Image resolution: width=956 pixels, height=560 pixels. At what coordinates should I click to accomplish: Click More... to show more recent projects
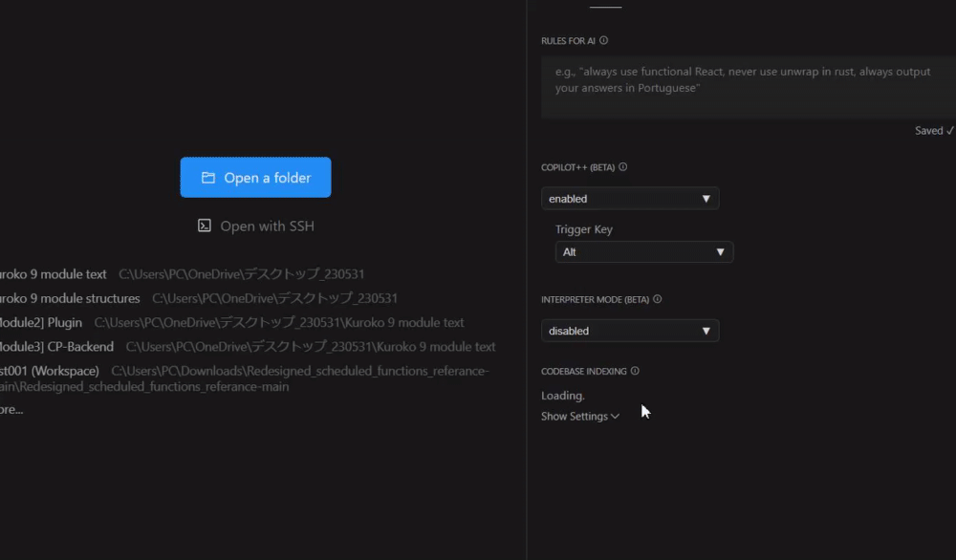[x=11, y=410]
